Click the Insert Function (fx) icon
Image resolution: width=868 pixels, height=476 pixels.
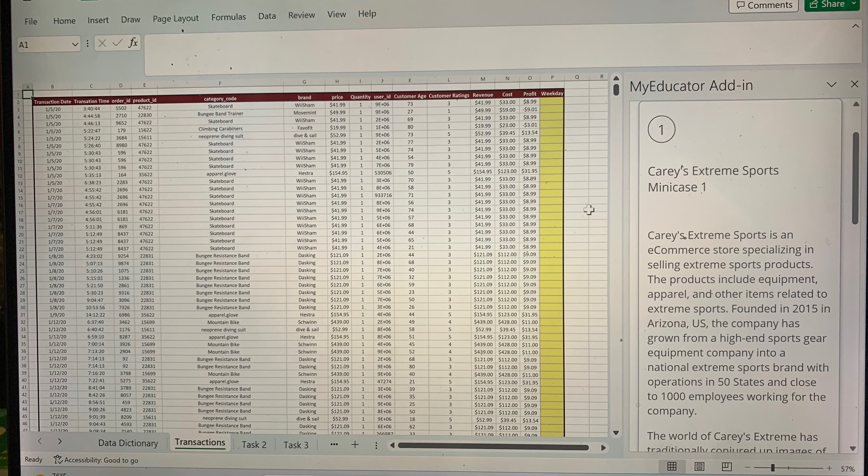[133, 43]
